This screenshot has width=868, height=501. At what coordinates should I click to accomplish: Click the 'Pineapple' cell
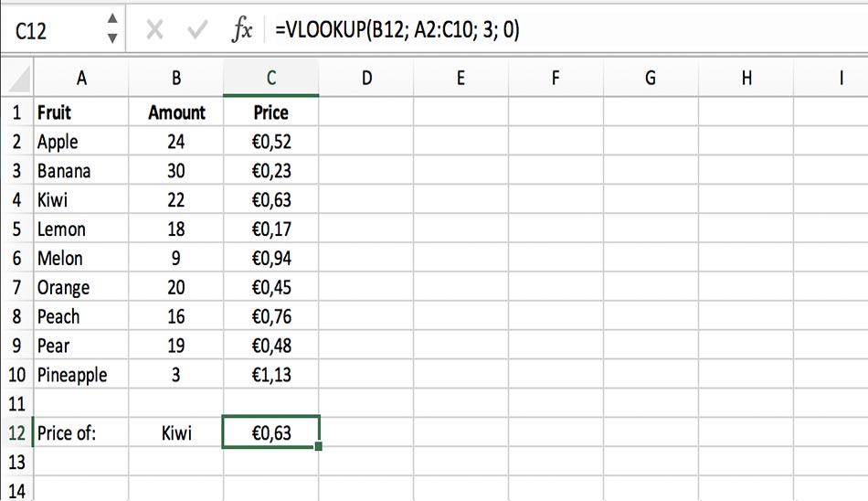(x=81, y=375)
